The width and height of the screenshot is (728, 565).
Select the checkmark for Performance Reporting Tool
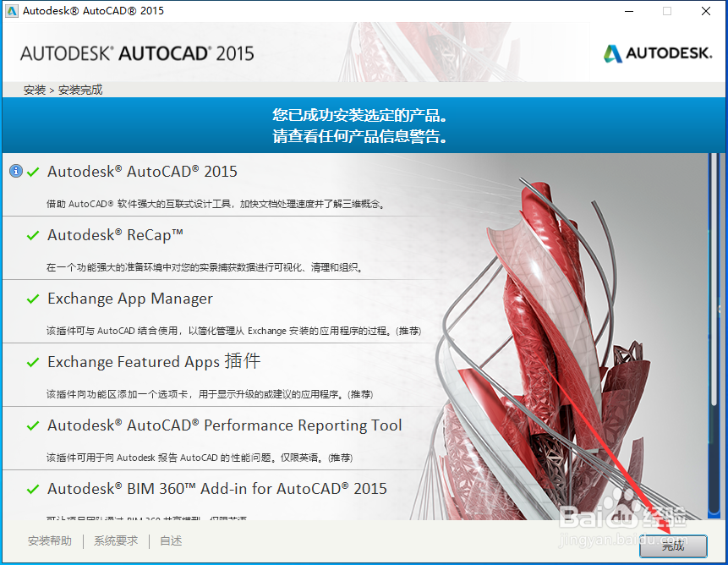pyautogui.click(x=32, y=425)
